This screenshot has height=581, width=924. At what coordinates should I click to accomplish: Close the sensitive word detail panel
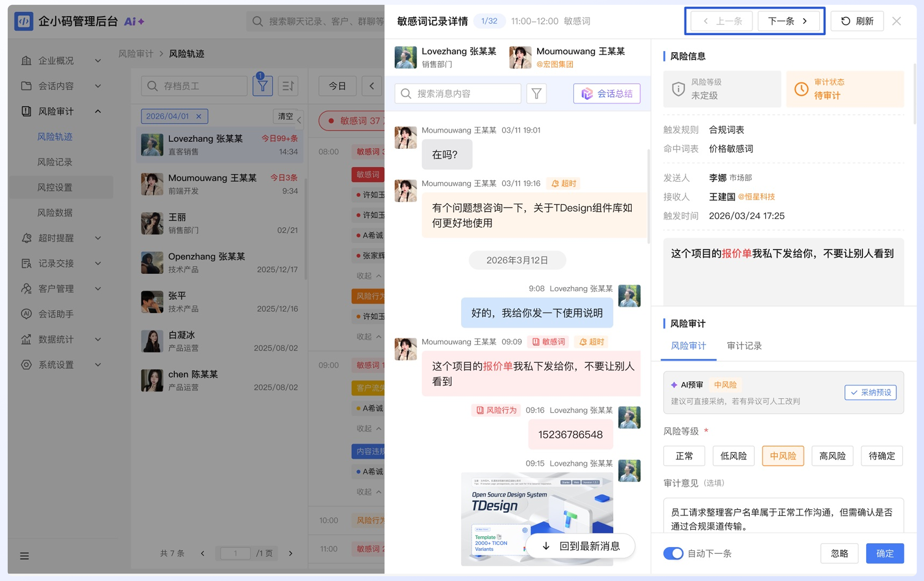896,21
